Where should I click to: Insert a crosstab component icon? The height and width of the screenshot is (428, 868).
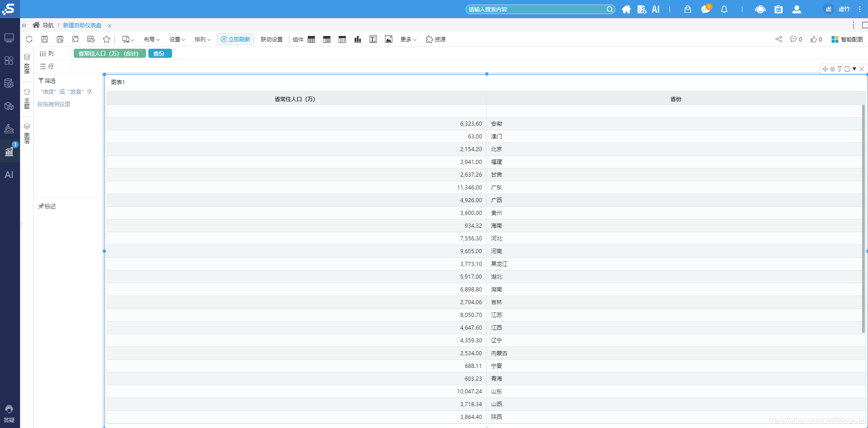tap(342, 39)
